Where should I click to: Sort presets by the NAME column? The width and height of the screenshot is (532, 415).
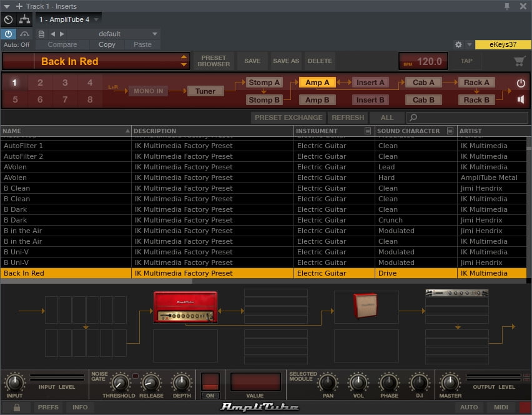tap(66, 131)
